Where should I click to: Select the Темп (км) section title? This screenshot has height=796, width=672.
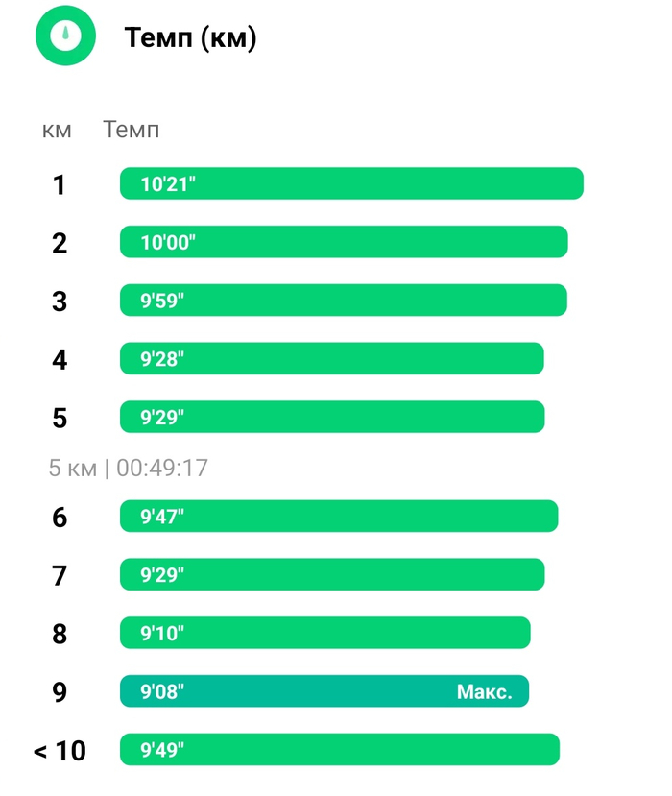190,38
